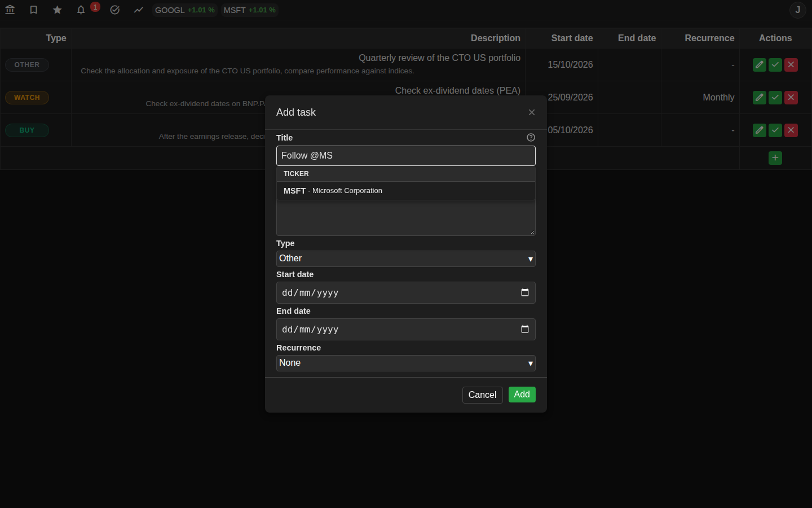
Task: Delete the Monthly ex-dividend task
Action: coord(791,98)
